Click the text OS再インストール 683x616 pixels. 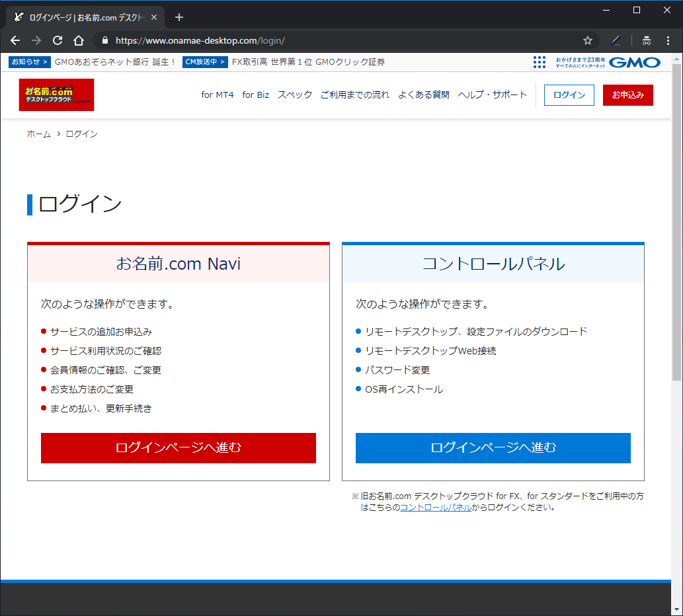(404, 389)
